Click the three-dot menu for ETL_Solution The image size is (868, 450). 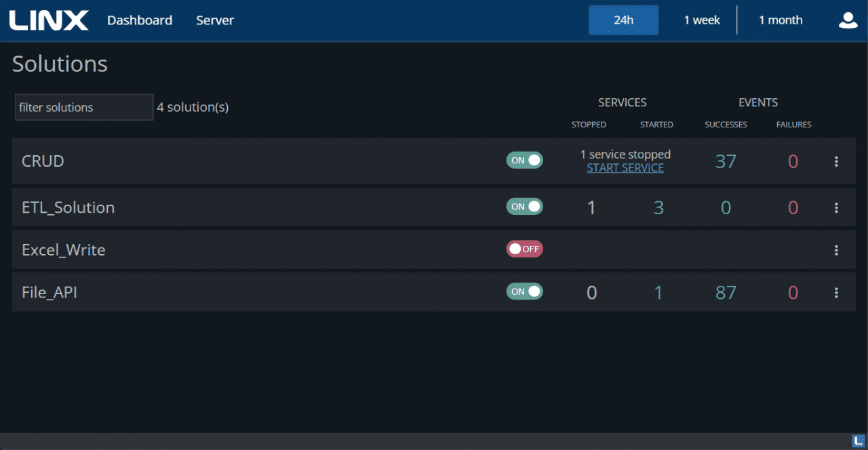(836, 207)
